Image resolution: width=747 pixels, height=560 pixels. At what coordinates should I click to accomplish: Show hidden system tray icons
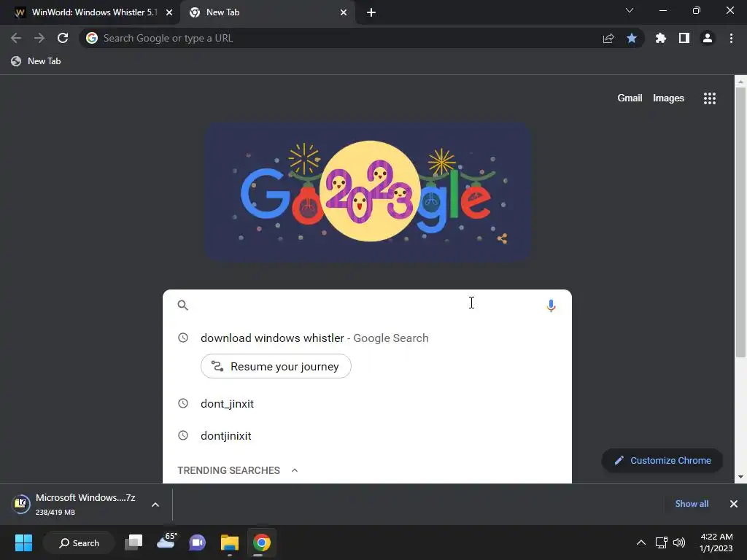[641, 542]
